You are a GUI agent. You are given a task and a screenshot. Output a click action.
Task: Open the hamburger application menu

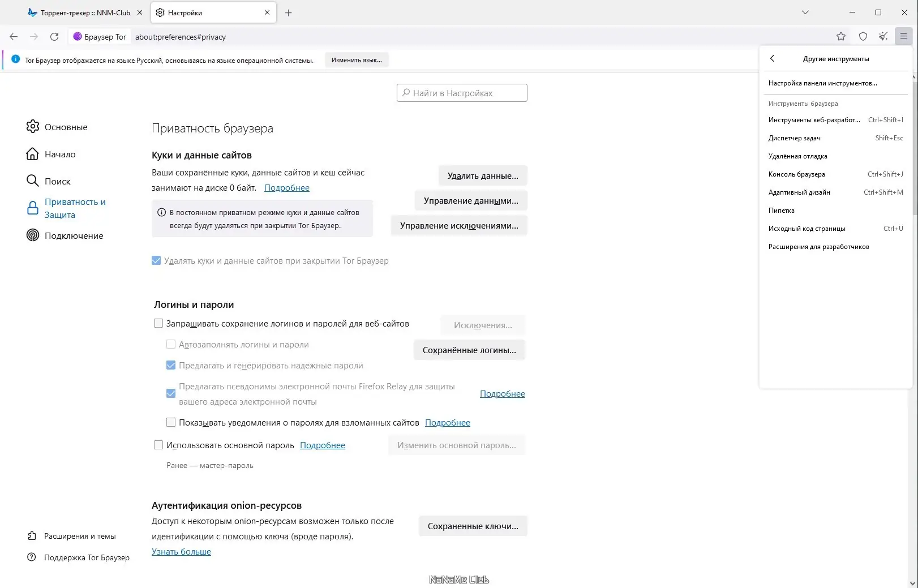904,37
